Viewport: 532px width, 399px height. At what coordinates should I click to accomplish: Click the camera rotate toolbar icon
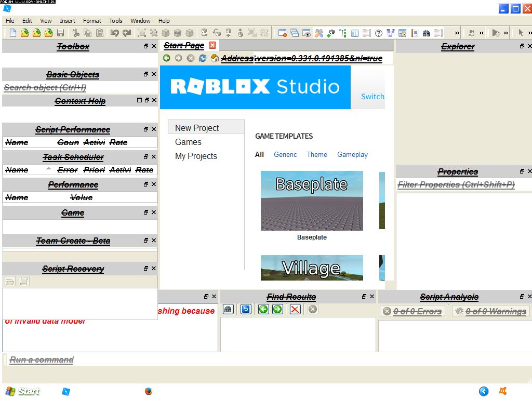coord(471,33)
